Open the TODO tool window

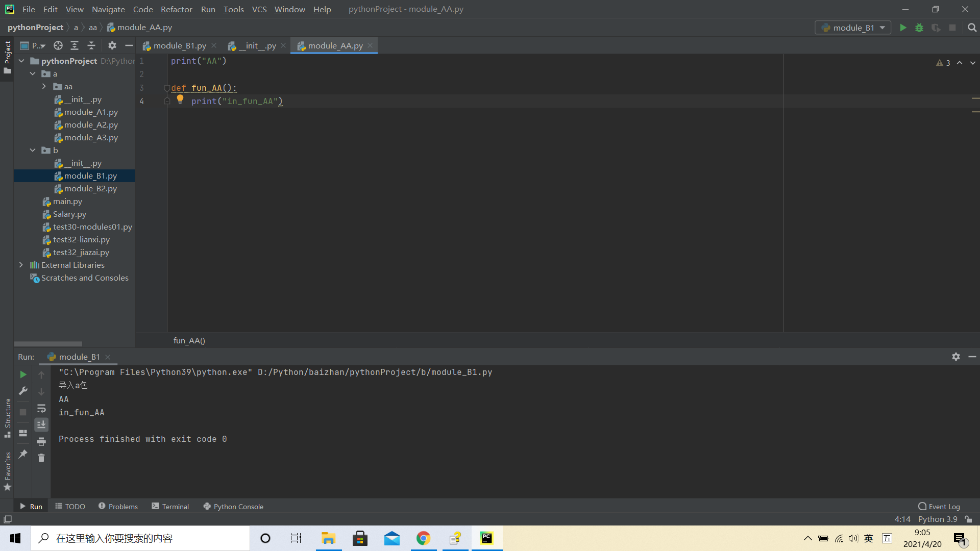pos(70,506)
